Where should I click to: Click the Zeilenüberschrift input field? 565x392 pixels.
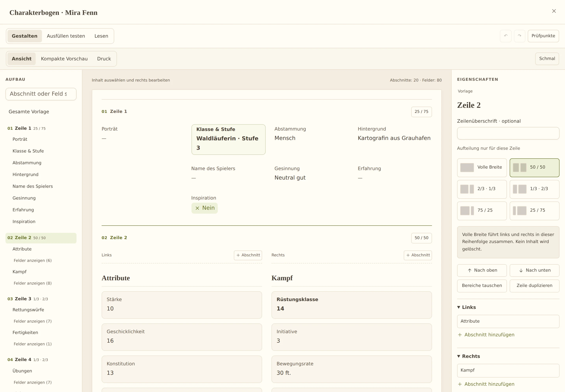point(508,133)
